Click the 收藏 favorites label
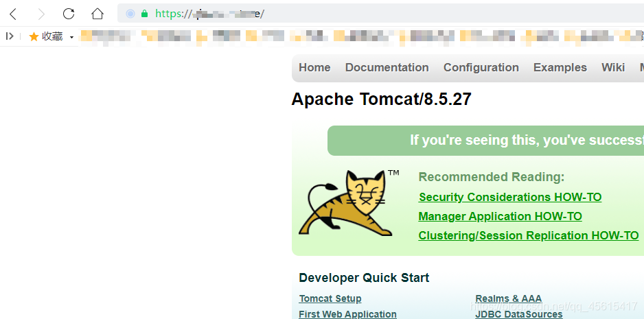The height and width of the screenshot is (319, 644). (53, 37)
